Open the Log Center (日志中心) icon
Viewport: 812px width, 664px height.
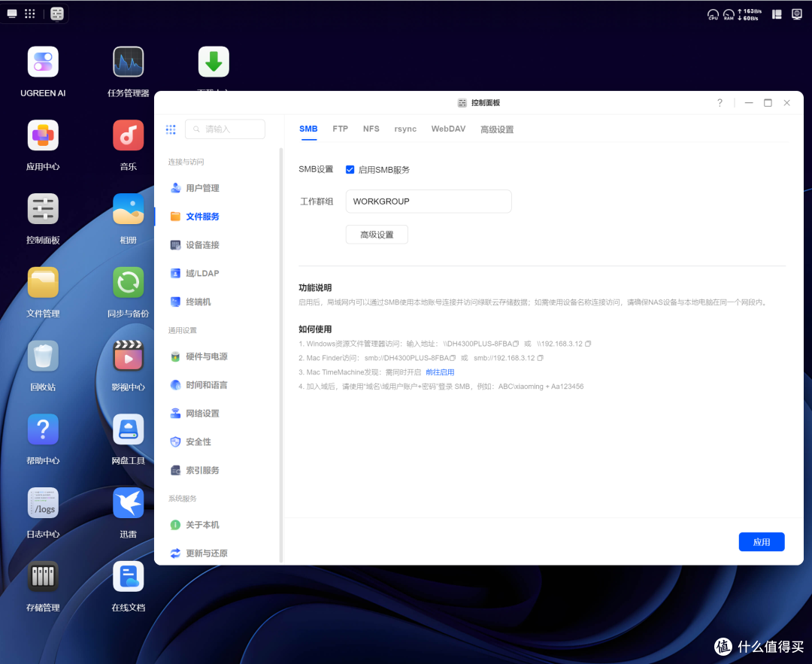[x=43, y=503]
